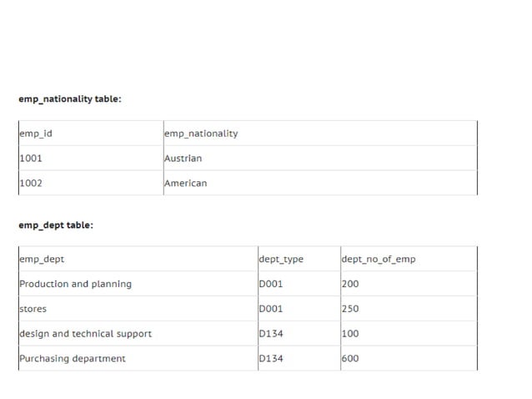Select the cell containing 1001
Image resolution: width=532 pixels, height=399 pixels.
pos(31,159)
